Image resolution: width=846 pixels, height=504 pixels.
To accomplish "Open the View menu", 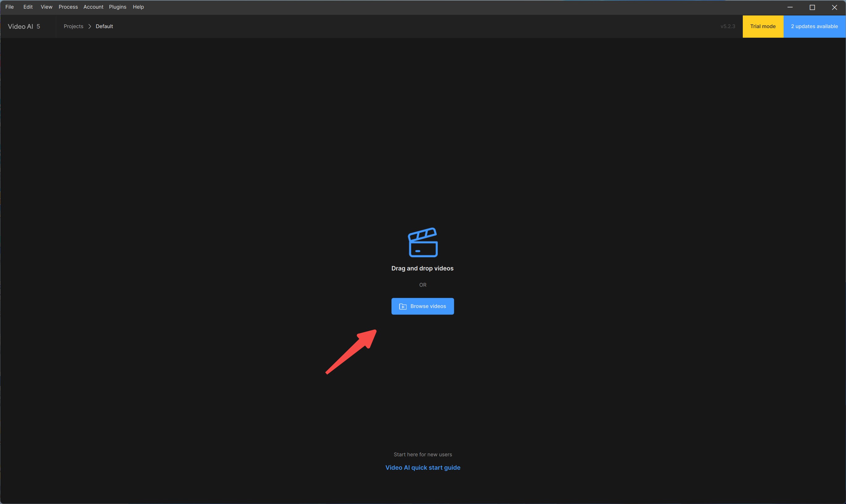I will coord(47,7).
